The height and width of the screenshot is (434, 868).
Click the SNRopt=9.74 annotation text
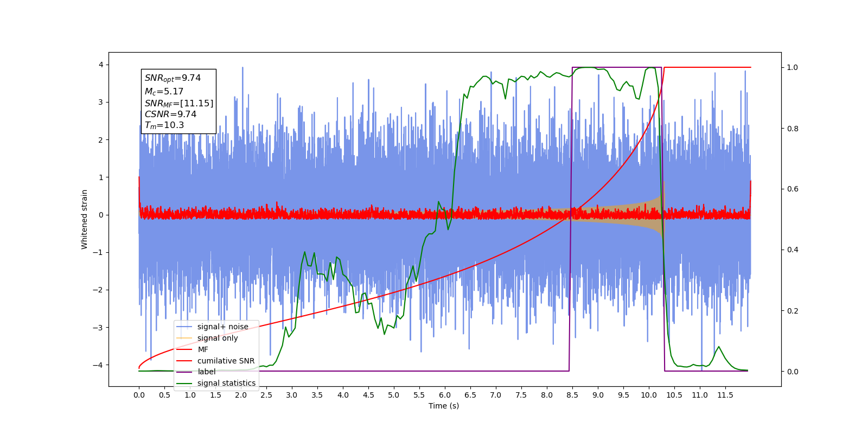pos(173,78)
